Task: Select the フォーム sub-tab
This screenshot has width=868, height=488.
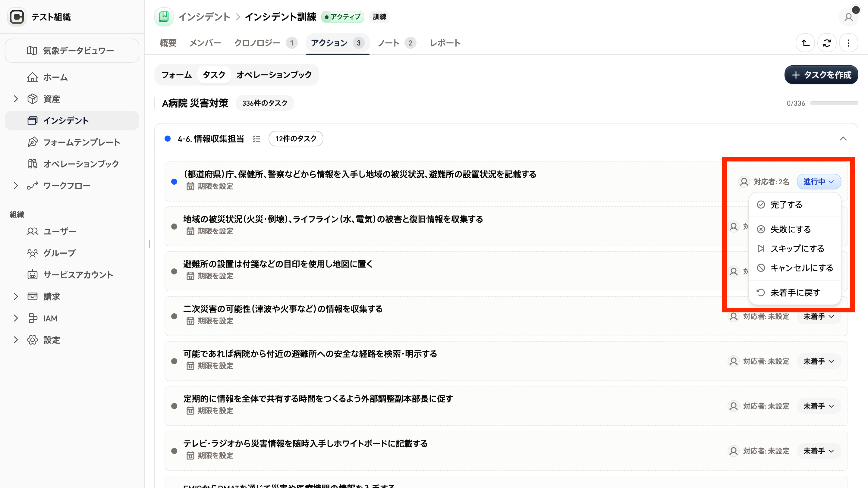Action: click(x=177, y=75)
